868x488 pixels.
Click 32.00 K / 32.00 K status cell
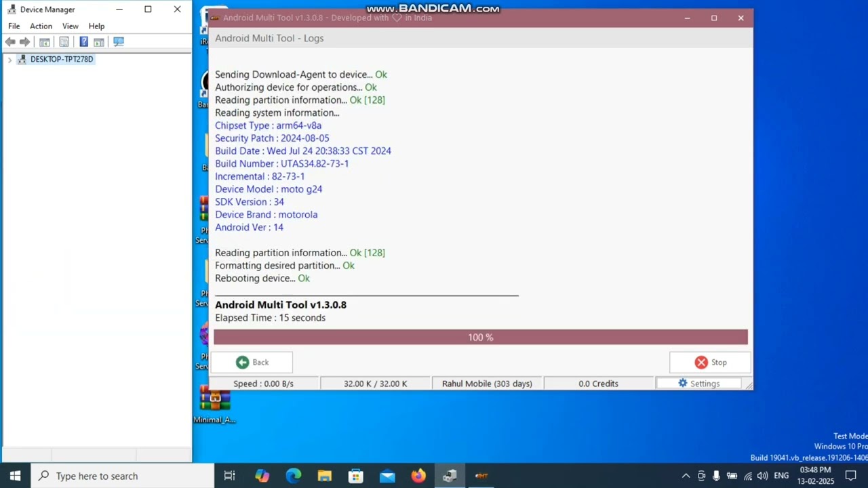375,384
